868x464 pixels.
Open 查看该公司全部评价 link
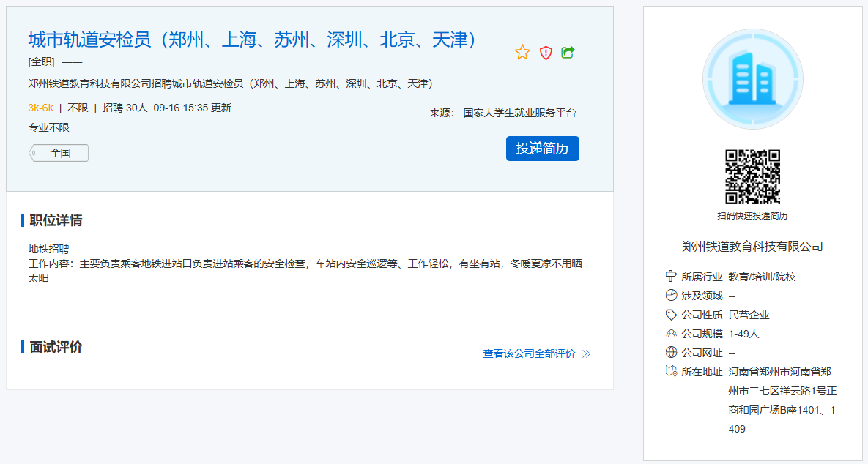[529, 353]
